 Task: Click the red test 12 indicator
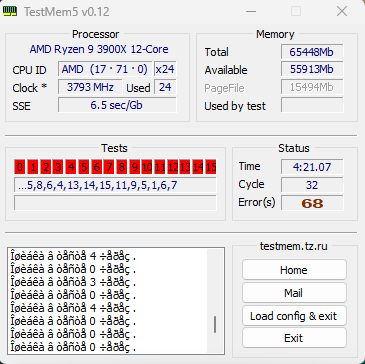(x=172, y=167)
